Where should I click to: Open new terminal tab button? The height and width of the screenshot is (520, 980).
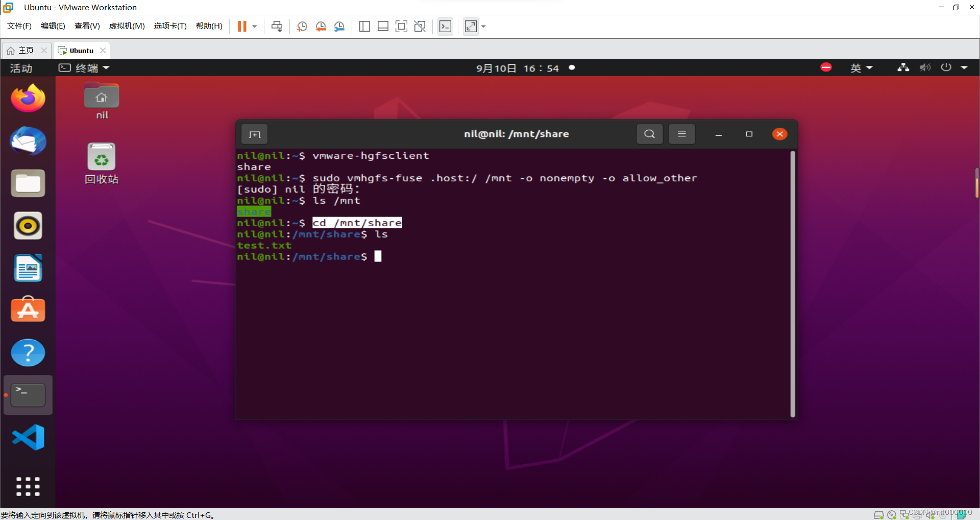(254, 134)
